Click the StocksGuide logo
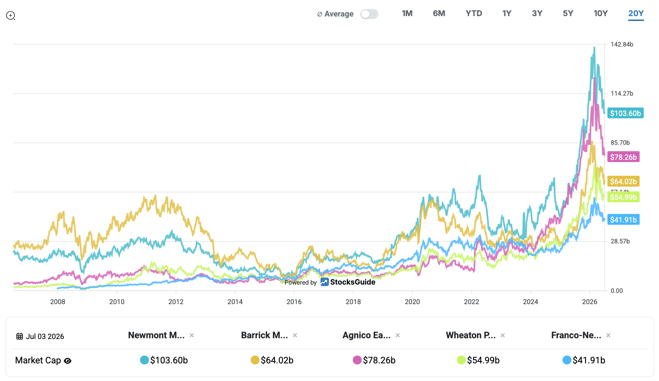The width and height of the screenshot is (659, 381). (348, 282)
